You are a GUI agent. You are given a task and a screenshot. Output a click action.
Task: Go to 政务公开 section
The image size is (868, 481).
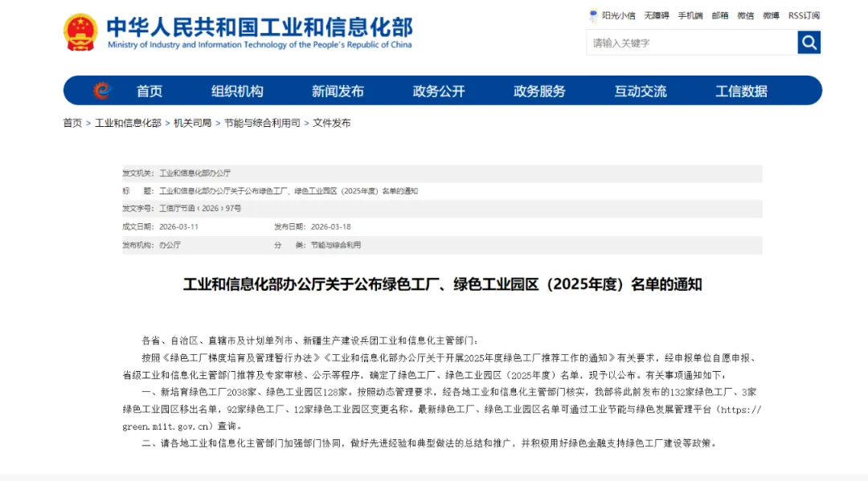click(x=439, y=91)
